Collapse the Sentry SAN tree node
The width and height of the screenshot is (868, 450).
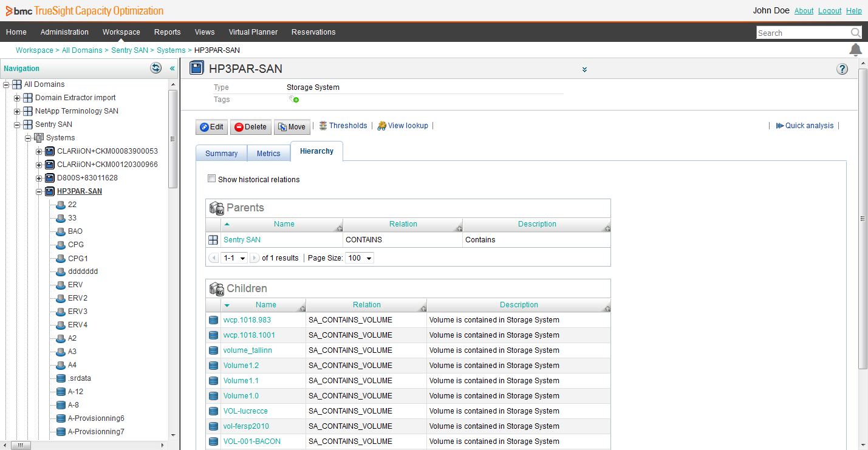(x=17, y=124)
